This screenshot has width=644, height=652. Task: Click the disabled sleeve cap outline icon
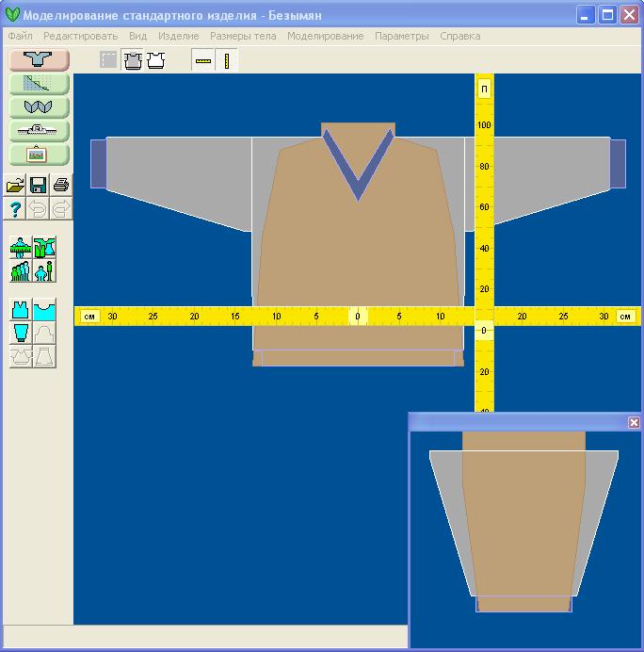(44, 334)
